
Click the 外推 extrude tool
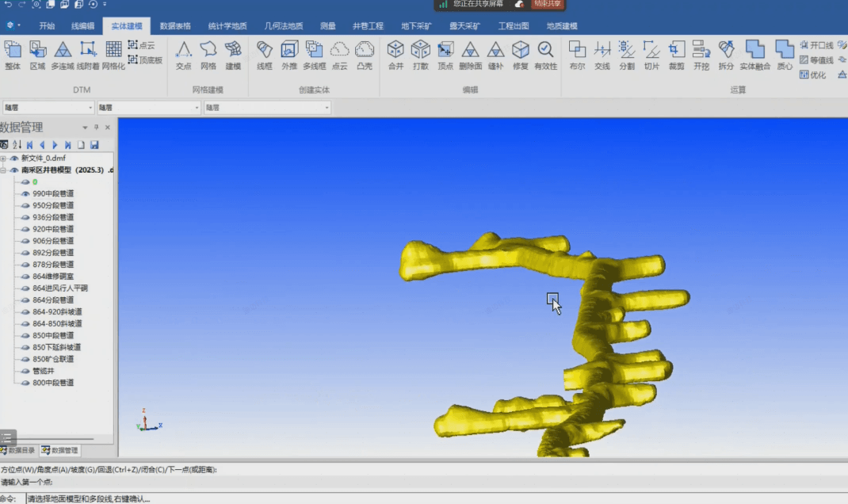click(289, 55)
